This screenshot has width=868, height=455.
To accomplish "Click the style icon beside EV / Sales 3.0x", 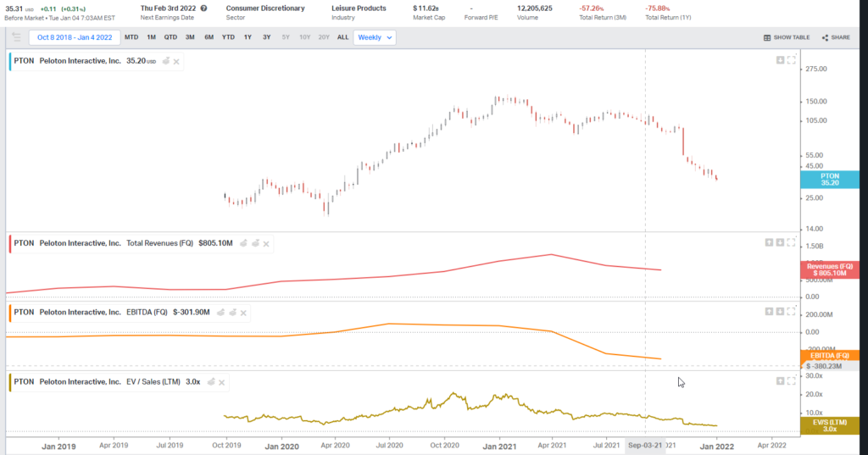I will pyautogui.click(x=211, y=382).
